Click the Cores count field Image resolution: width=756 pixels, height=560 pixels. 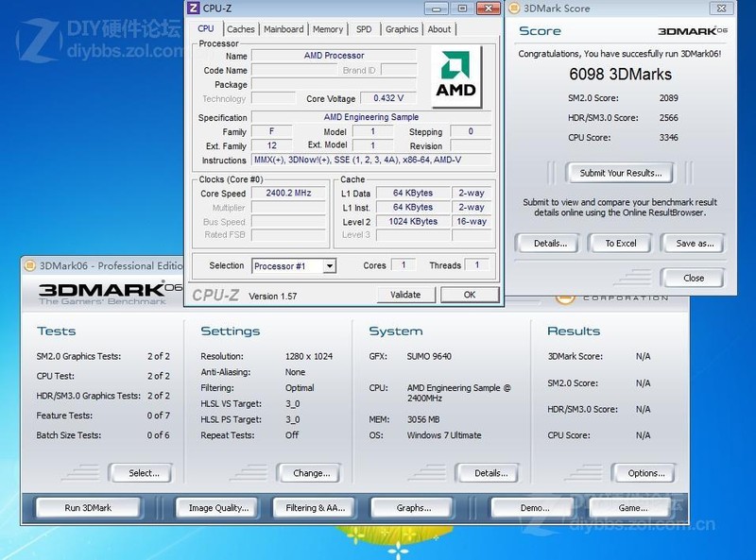tap(404, 264)
